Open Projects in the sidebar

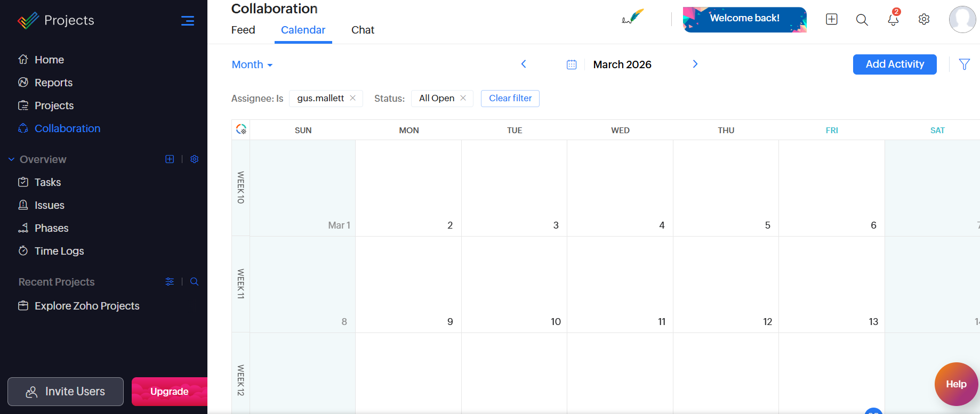[54, 105]
